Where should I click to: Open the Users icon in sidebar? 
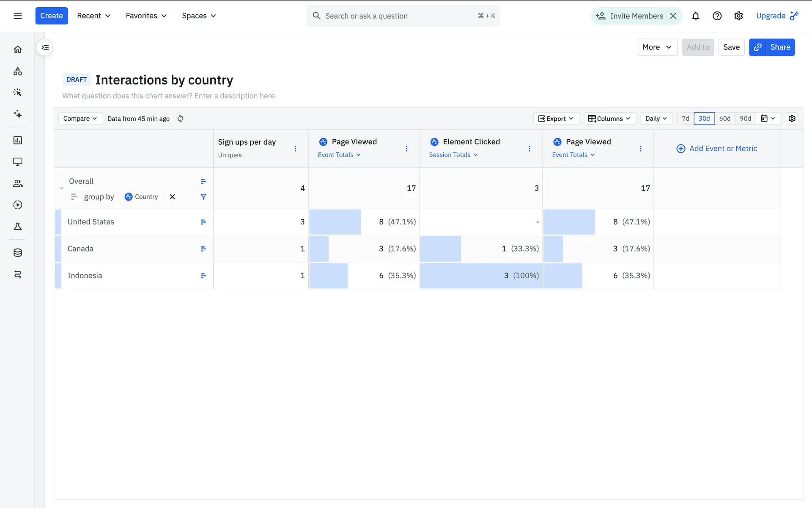pyautogui.click(x=18, y=183)
